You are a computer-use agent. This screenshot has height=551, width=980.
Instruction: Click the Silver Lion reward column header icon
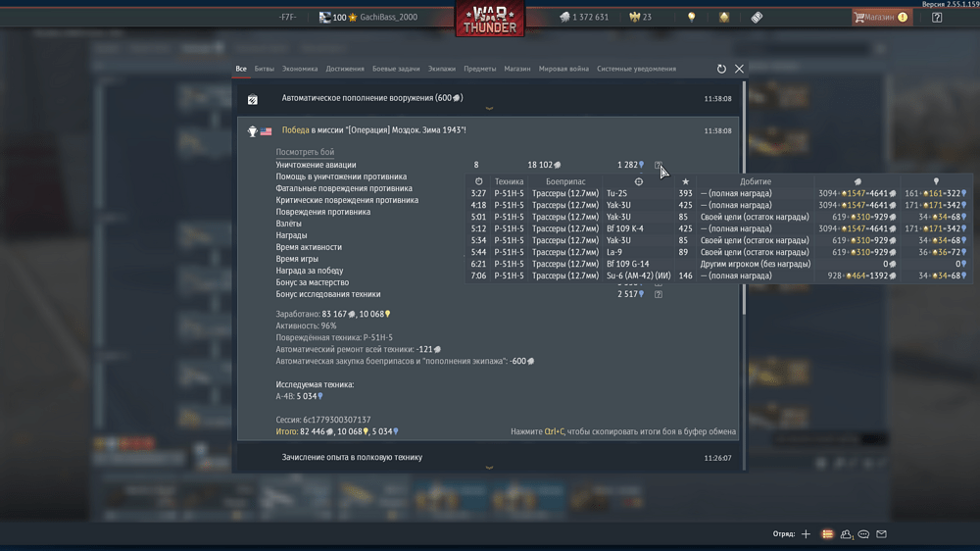(x=857, y=181)
